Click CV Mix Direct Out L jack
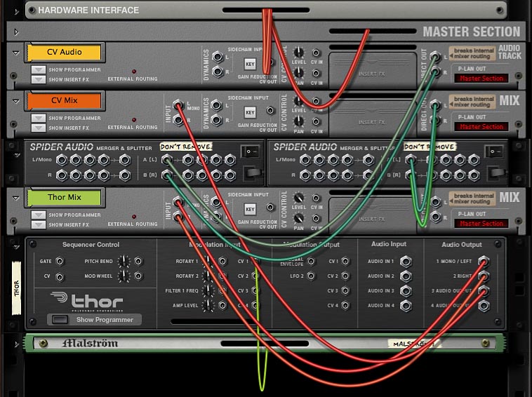 435,105
